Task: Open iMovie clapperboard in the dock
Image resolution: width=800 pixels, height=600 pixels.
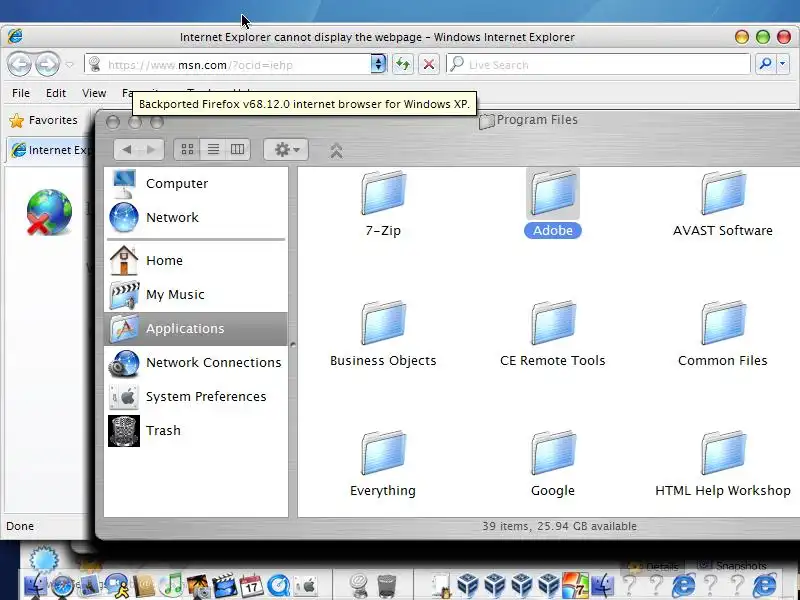Action: click(x=224, y=586)
